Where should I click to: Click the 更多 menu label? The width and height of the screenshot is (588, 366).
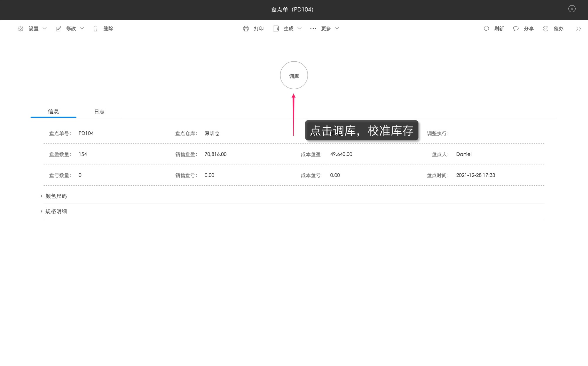[x=326, y=28]
